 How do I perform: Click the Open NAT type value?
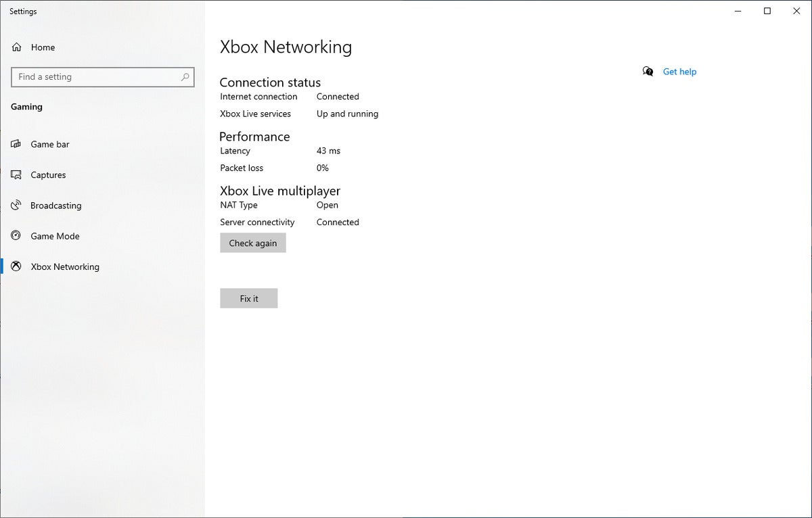pos(328,206)
